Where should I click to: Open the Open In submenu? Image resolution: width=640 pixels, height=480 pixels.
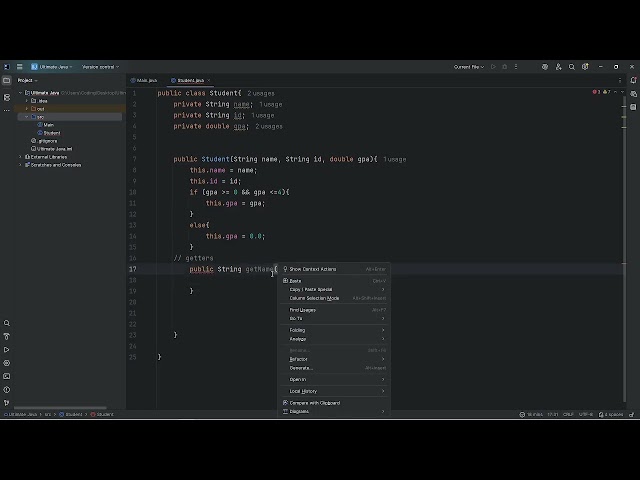point(334,379)
